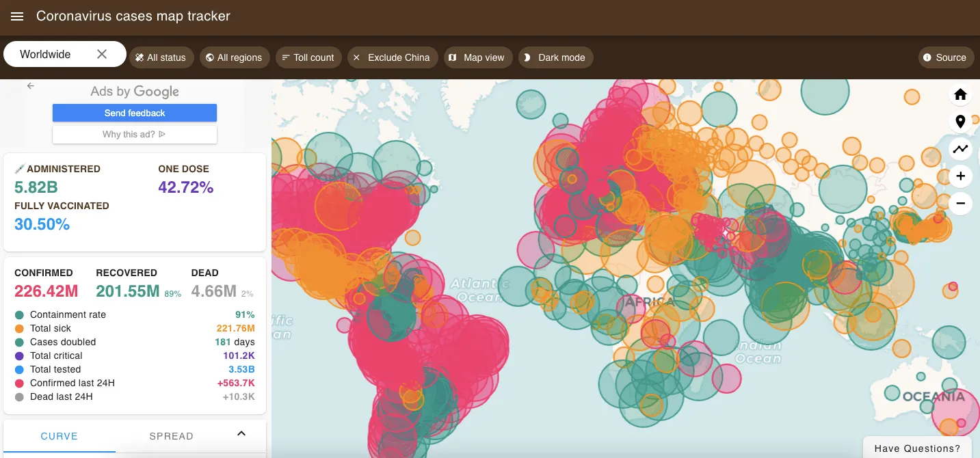Image resolution: width=980 pixels, height=458 pixels.
Task: Open the Have Questions chat box
Action: click(918, 448)
